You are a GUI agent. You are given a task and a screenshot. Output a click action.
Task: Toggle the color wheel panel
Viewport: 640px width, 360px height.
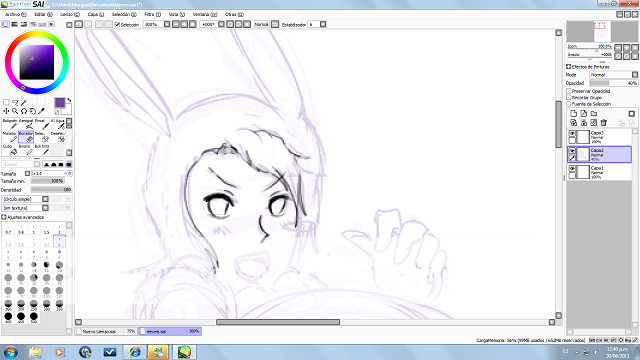coord(5,24)
